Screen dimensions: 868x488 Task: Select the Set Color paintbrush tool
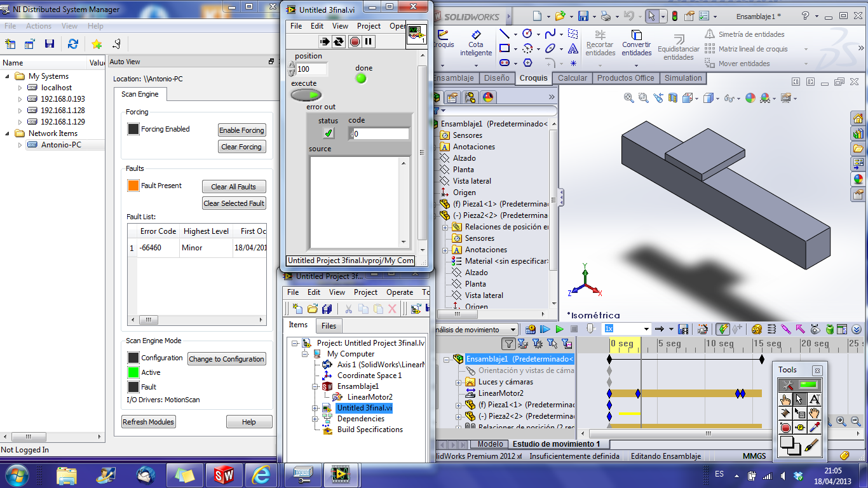click(811, 446)
